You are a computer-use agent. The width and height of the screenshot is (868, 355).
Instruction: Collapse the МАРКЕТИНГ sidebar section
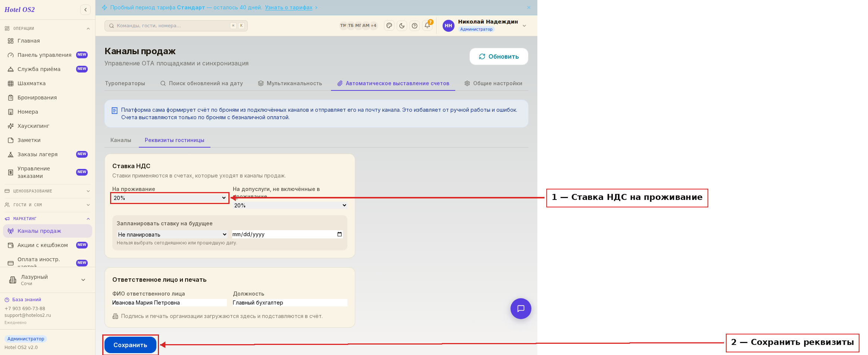[47, 219]
